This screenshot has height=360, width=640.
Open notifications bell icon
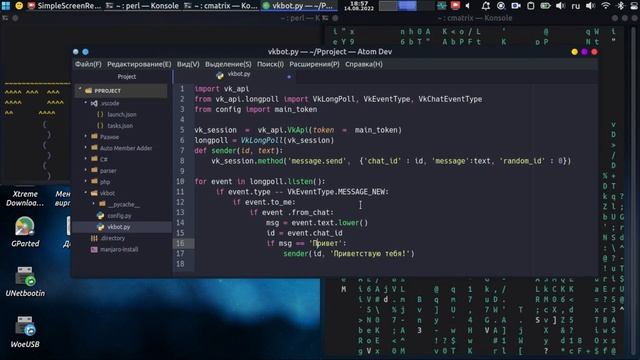(486, 6)
